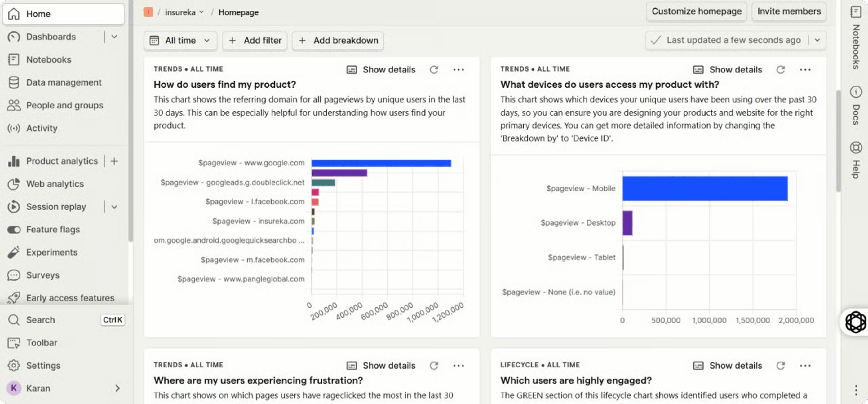Image resolution: width=868 pixels, height=404 pixels.
Task: Click Invite members button
Action: coord(789,11)
